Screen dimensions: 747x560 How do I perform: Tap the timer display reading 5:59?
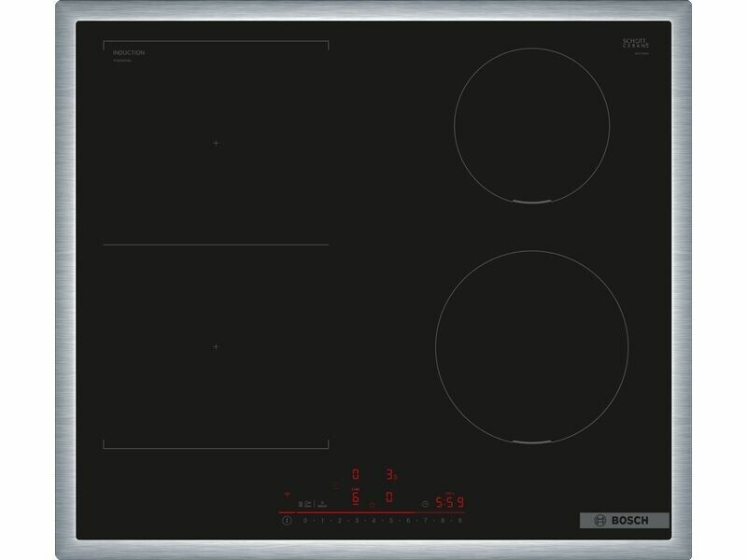click(x=450, y=502)
